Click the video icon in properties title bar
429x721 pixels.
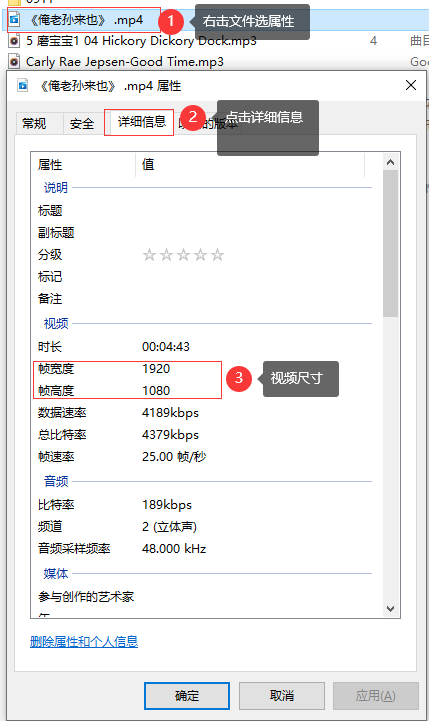click(23, 86)
